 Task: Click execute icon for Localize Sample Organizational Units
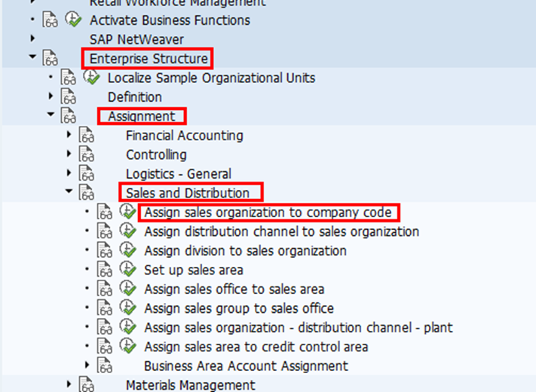click(x=91, y=78)
